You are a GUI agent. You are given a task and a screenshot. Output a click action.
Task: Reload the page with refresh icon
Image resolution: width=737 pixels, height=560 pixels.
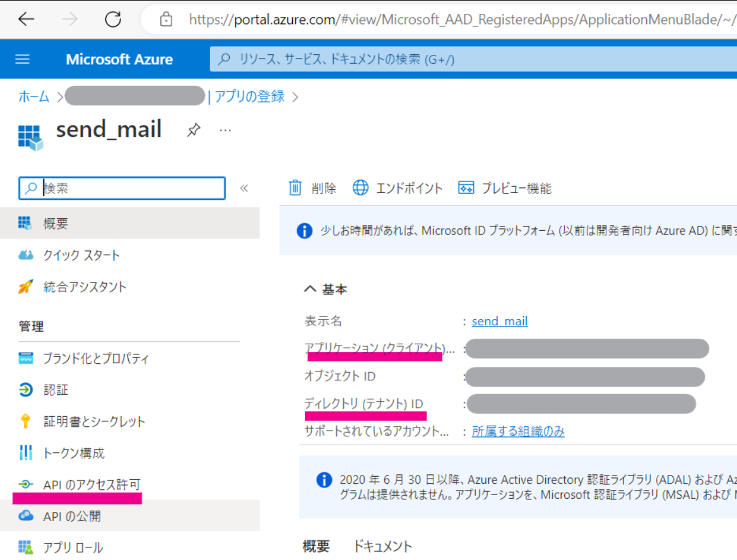click(x=113, y=20)
